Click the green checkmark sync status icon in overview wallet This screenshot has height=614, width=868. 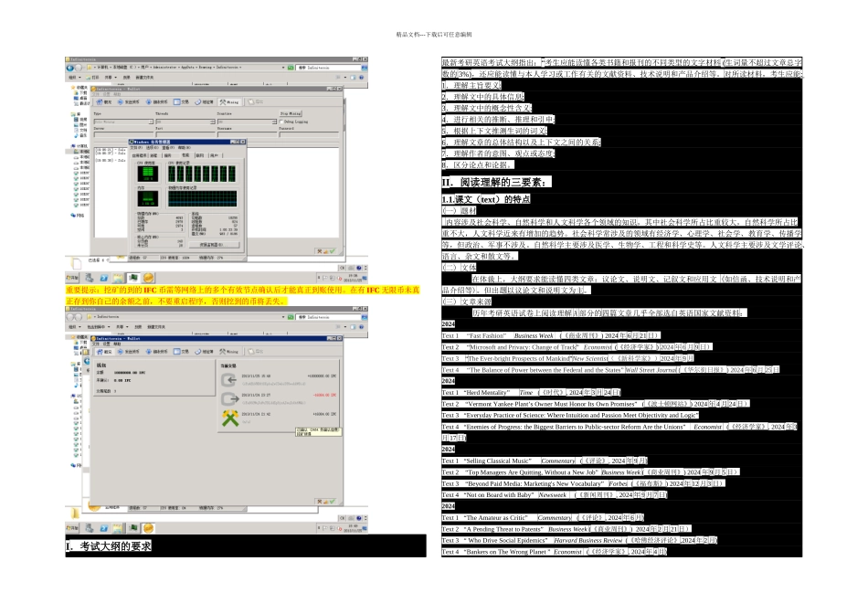(333, 502)
